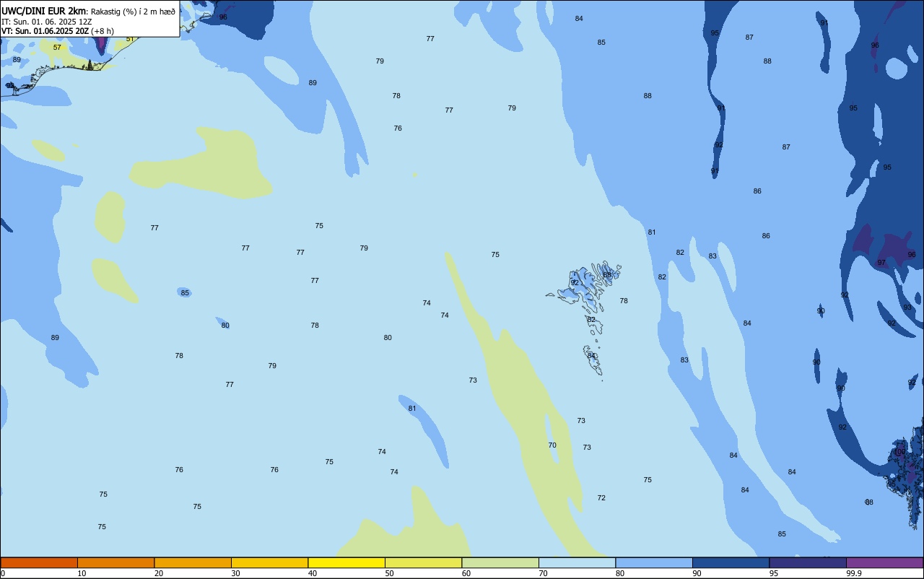Click the 'VT: Sun. 01.06.2025 20Z' line
Viewport: 924px width, 579px height.
pos(45,31)
